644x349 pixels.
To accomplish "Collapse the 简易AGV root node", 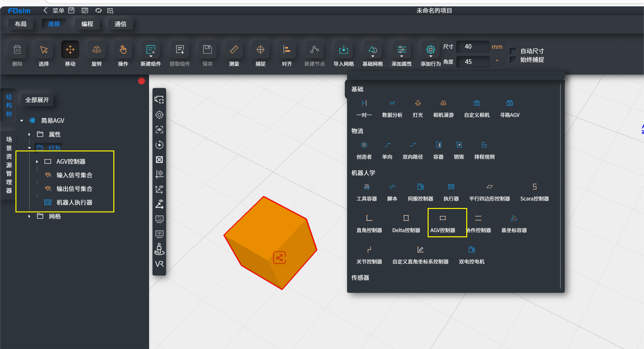I will (x=22, y=121).
